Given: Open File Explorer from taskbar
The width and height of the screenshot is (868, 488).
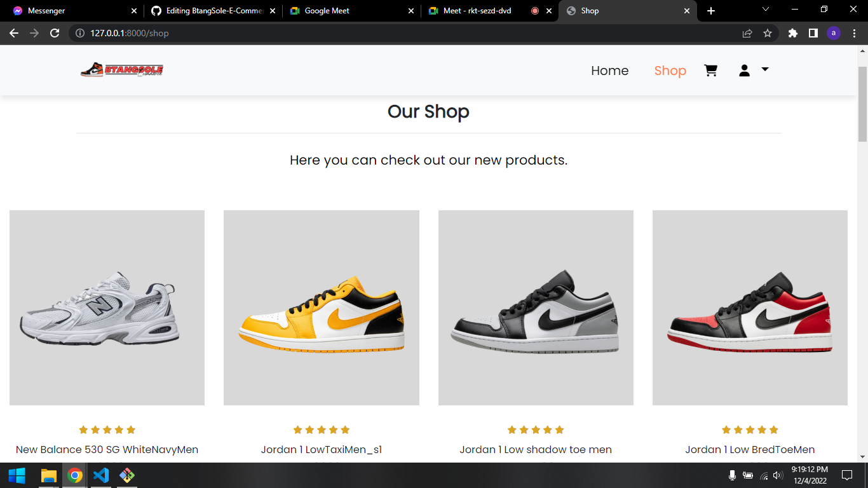Looking at the screenshot, I should 48,475.
